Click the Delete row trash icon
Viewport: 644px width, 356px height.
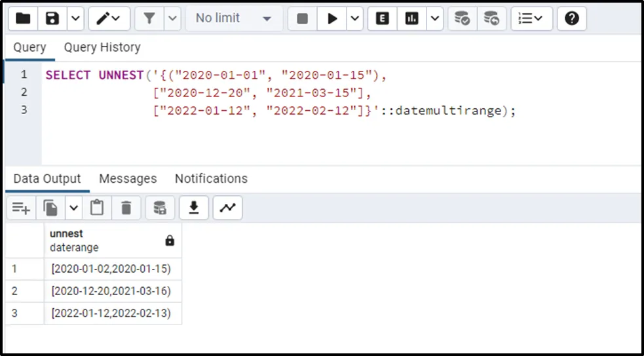[x=126, y=208]
